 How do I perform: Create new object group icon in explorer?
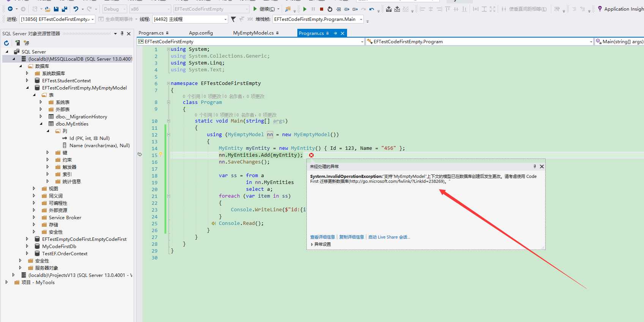pos(26,43)
